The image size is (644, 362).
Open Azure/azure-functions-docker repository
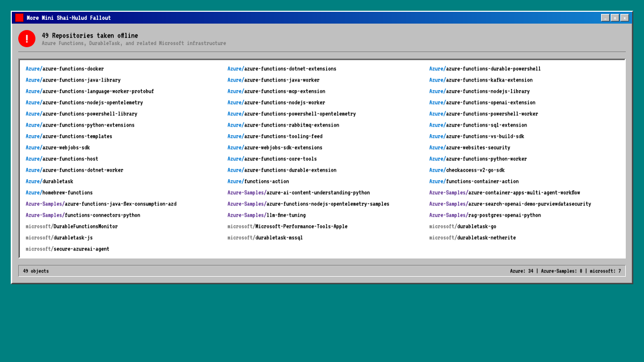(65, 69)
